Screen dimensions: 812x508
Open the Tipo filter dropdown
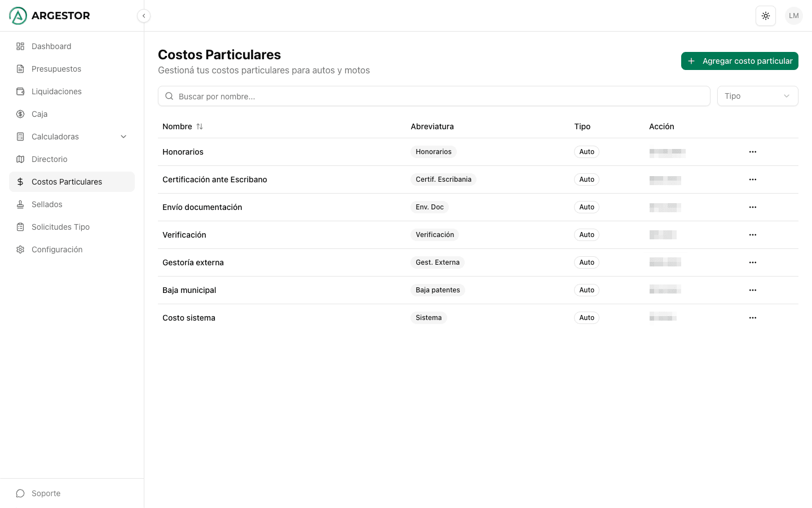(x=757, y=96)
